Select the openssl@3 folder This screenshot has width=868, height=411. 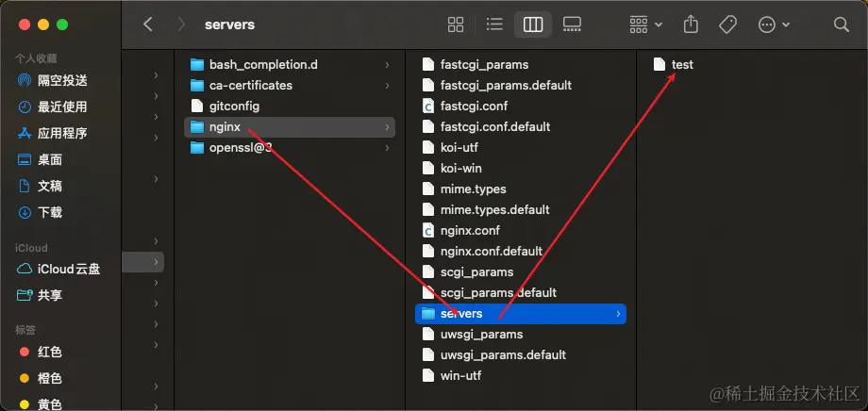pyautogui.click(x=290, y=148)
